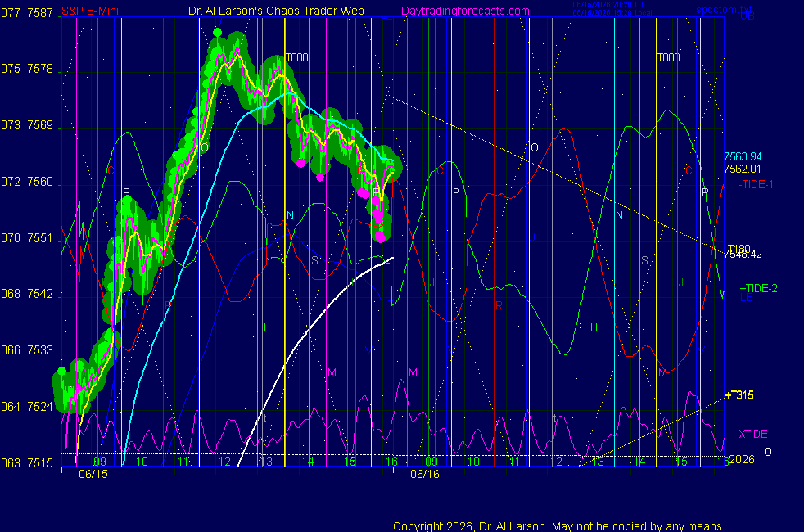Image resolution: width=804 pixels, height=532 pixels.
Task: Click the '070 7551' price axis label
Action: click(27, 238)
